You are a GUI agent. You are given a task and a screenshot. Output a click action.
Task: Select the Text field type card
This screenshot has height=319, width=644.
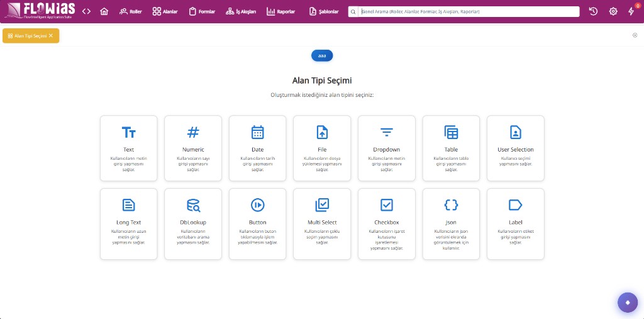pos(128,148)
